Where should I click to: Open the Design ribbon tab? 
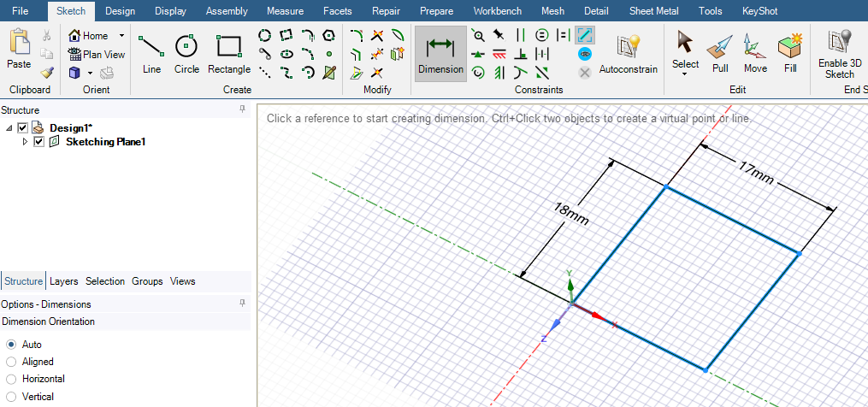pyautogui.click(x=120, y=11)
